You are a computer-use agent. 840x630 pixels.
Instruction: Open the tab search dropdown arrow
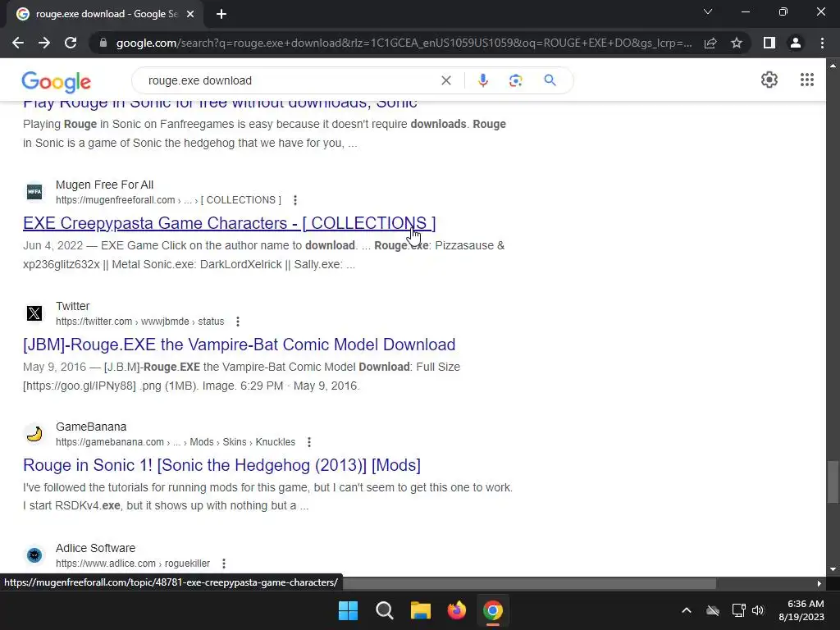tap(708, 11)
